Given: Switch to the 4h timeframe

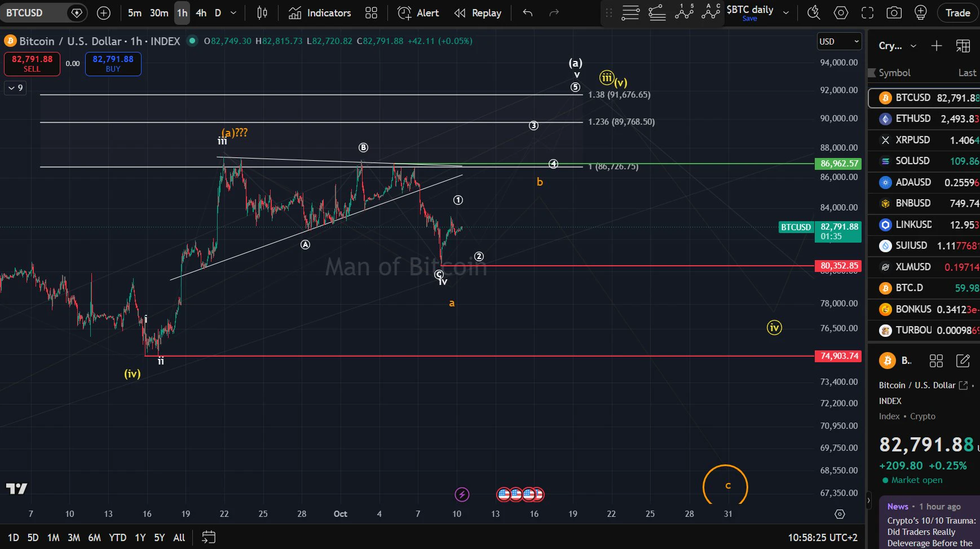Looking at the screenshot, I should [x=201, y=13].
